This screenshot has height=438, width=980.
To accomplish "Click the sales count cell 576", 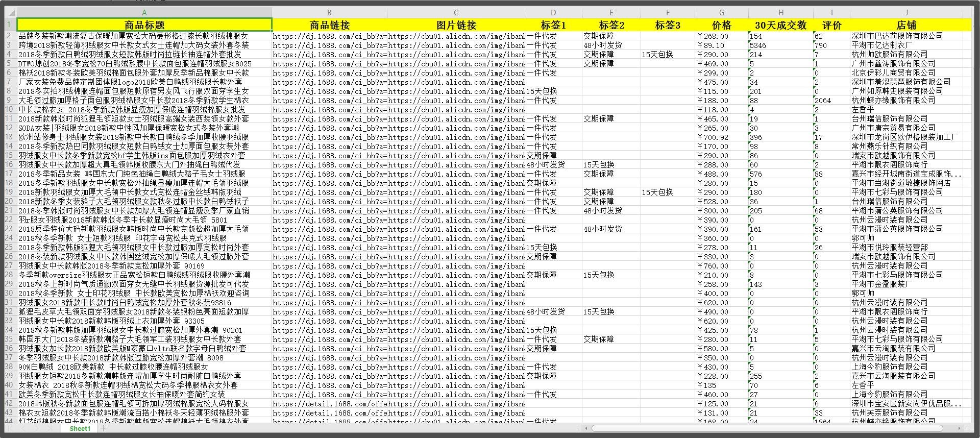I will click(x=780, y=174).
